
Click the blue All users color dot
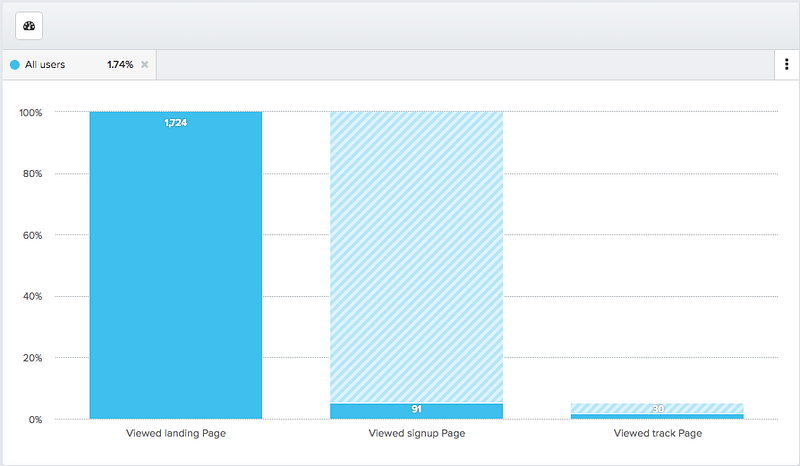[x=15, y=64]
